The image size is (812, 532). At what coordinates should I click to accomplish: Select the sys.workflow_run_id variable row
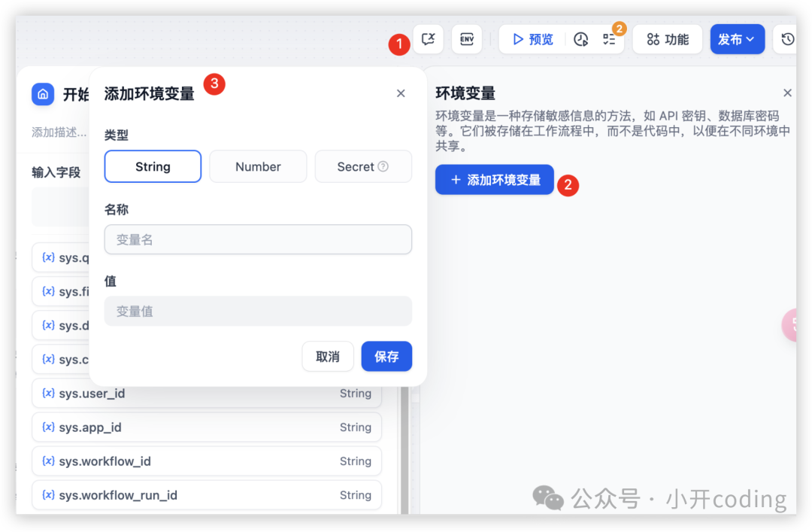207,494
